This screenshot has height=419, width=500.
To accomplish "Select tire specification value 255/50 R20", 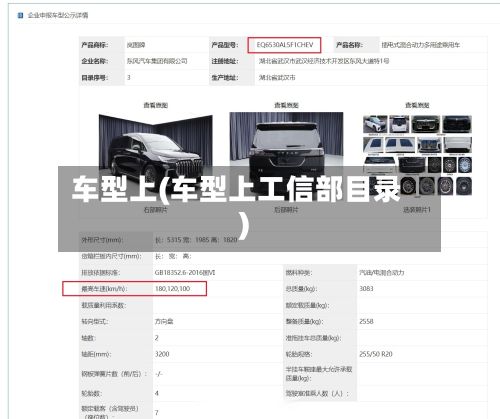I will (x=376, y=354).
